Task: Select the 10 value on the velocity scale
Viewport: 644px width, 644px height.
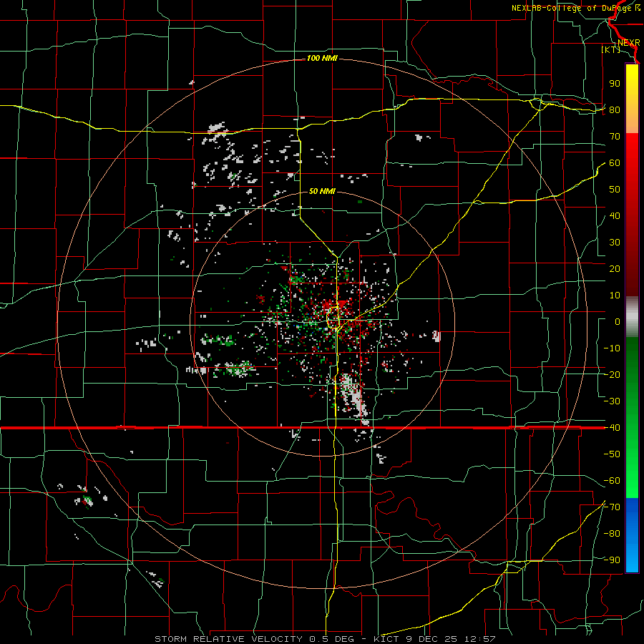Action: pyautogui.click(x=615, y=296)
